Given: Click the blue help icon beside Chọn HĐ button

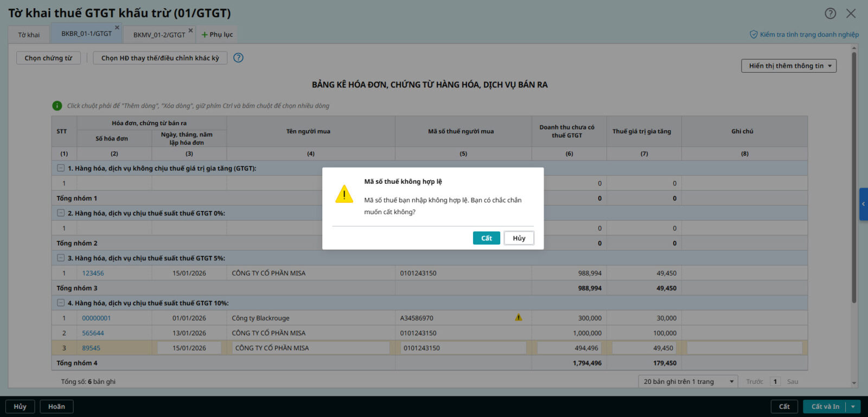Looking at the screenshot, I should (238, 57).
